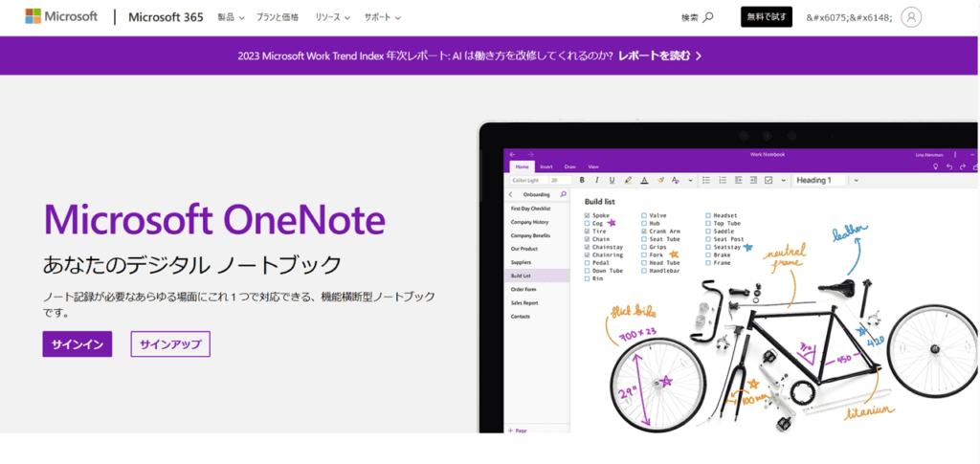This screenshot has height=464, width=980.
Task: Switch to the Insert ribbon tab
Action: click(546, 166)
